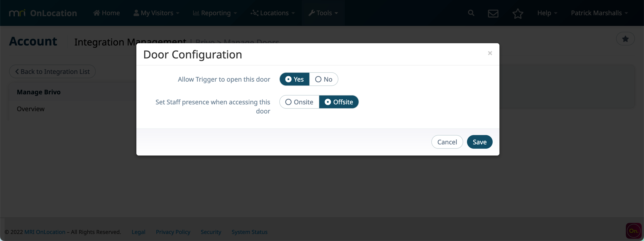The height and width of the screenshot is (241, 644).
Task: Click the Set Staff presence label
Action: 213,106
